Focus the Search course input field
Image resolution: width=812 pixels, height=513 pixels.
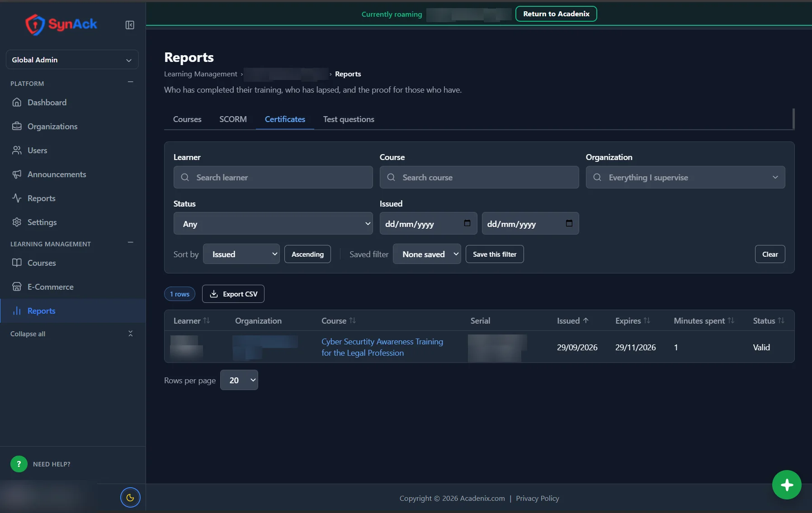[x=479, y=177]
